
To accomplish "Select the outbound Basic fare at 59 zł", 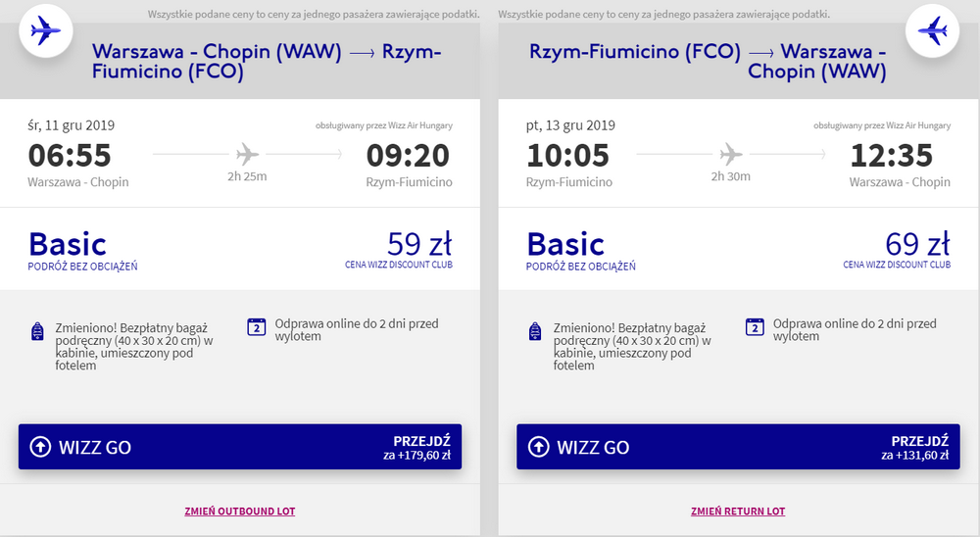I will [x=240, y=249].
